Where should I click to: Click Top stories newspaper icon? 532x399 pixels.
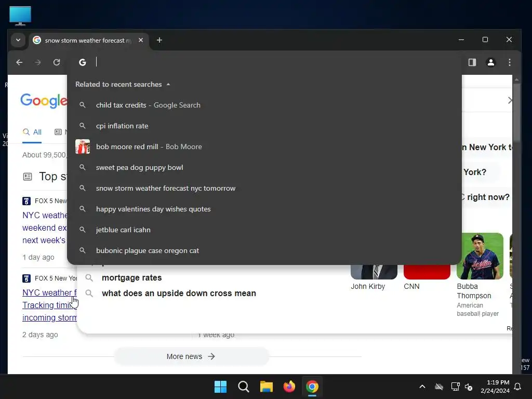click(x=28, y=177)
